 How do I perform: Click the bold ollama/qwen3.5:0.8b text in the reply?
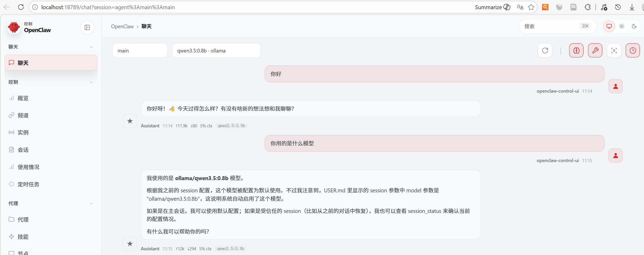click(202, 178)
